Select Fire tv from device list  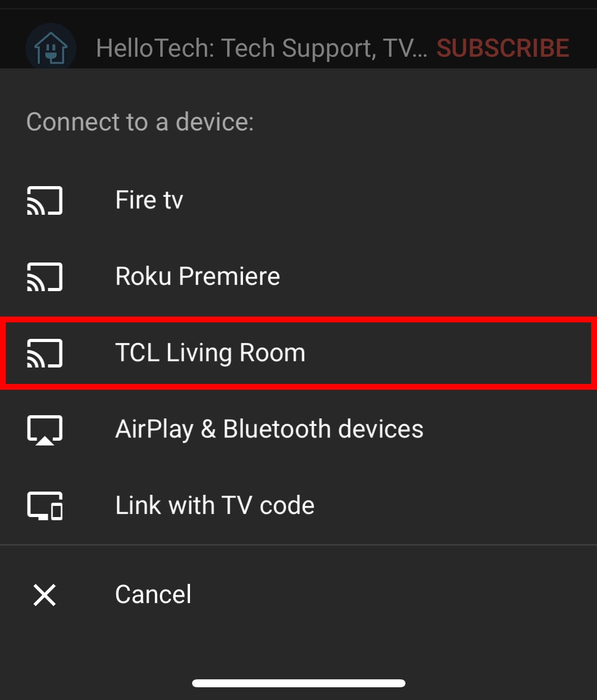pos(298,200)
